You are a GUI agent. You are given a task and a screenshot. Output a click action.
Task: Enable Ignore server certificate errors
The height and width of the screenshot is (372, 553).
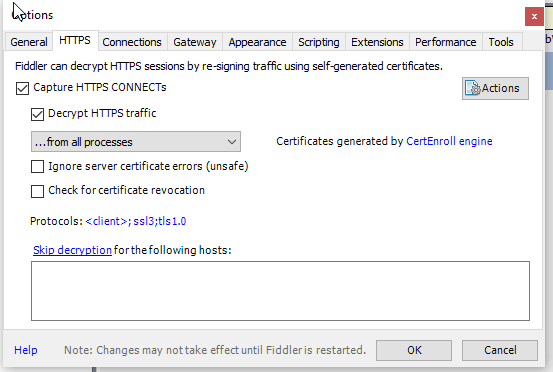click(x=37, y=166)
